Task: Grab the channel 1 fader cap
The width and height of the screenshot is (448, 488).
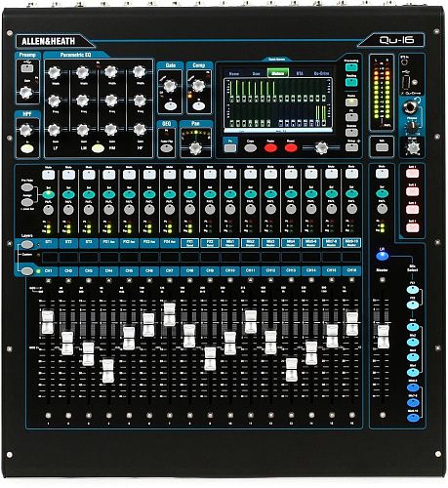Action: (x=48, y=322)
